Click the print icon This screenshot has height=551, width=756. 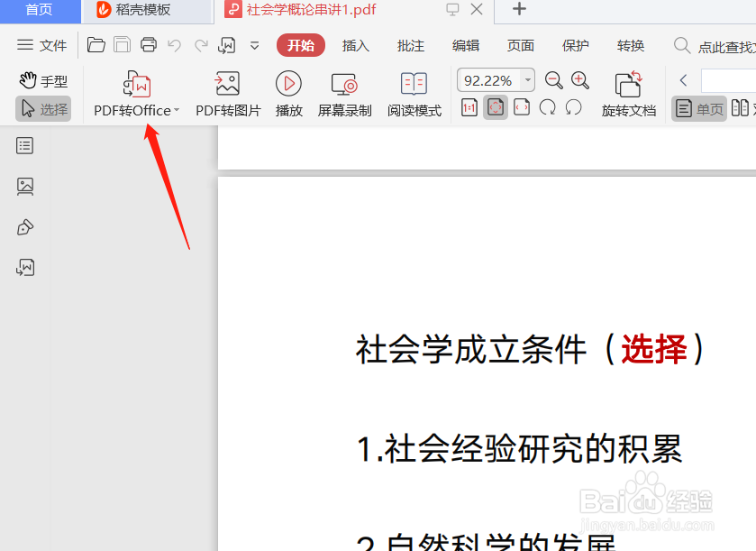pos(148,43)
